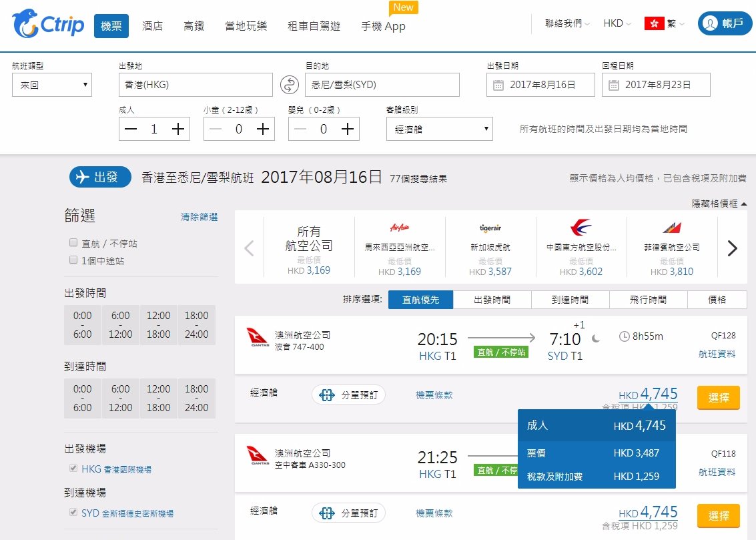Open the 帳戶 account button
The image size is (756, 540).
[x=725, y=23]
